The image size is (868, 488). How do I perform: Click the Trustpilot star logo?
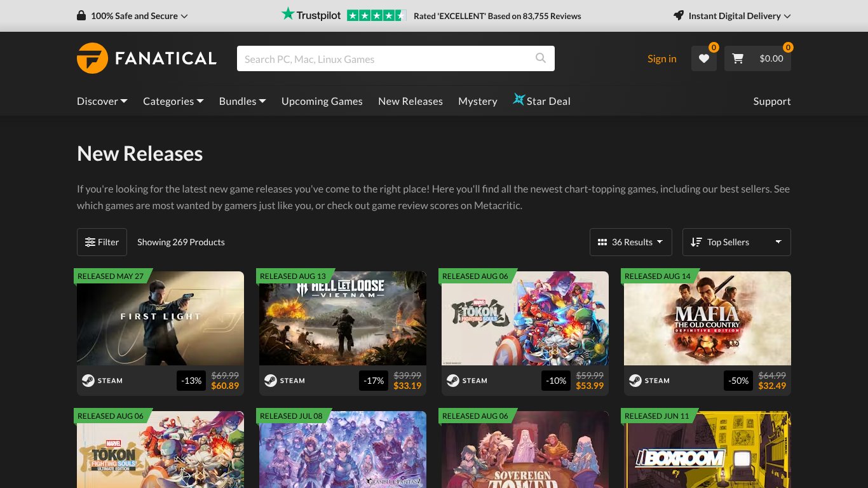point(288,14)
